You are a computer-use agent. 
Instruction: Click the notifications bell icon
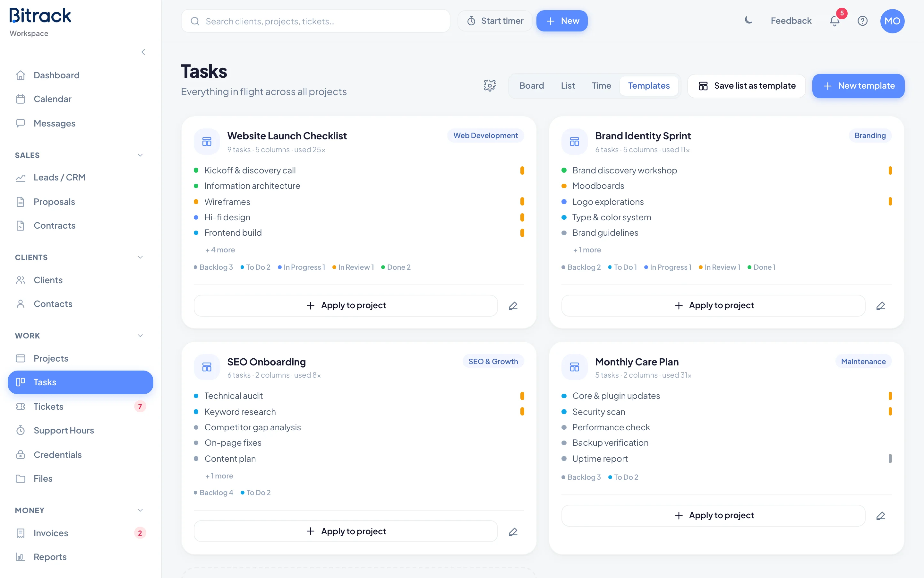coord(835,21)
